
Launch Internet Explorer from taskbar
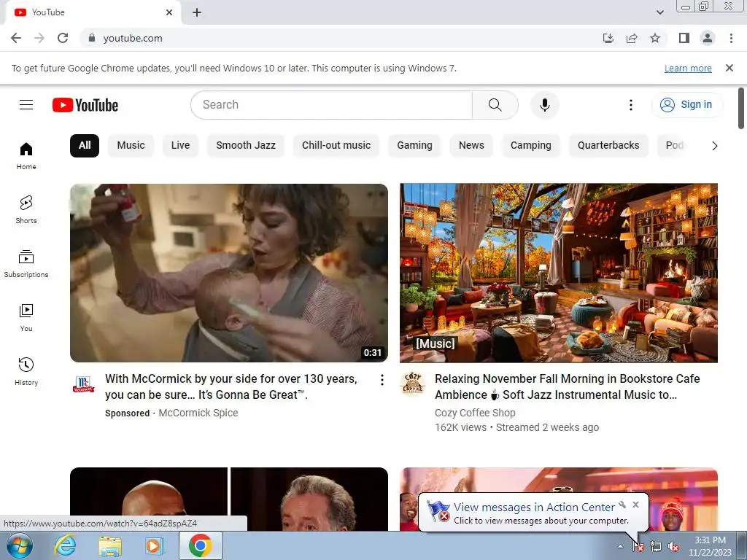tap(65, 545)
